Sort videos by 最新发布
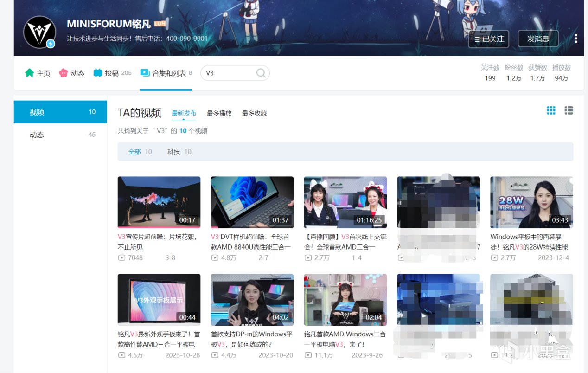The image size is (588, 373). coord(184,113)
